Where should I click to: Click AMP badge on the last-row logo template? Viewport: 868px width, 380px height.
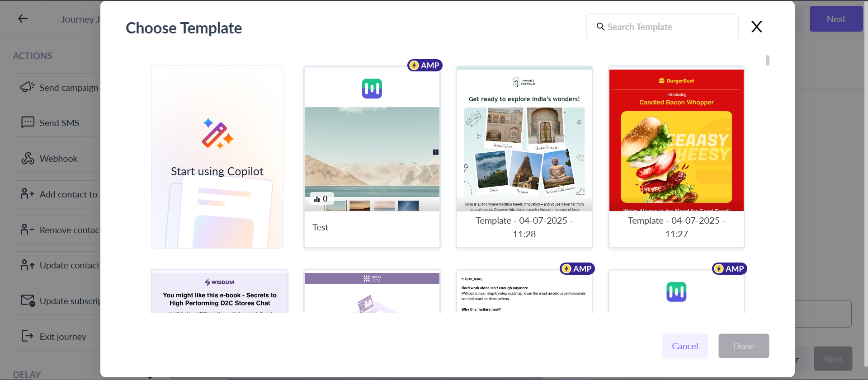coord(729,269)
